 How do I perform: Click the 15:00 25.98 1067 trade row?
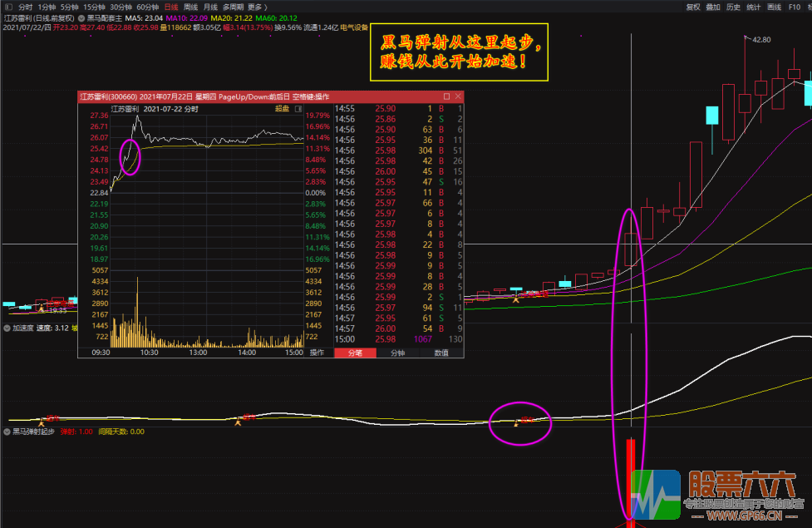point(399,339)
